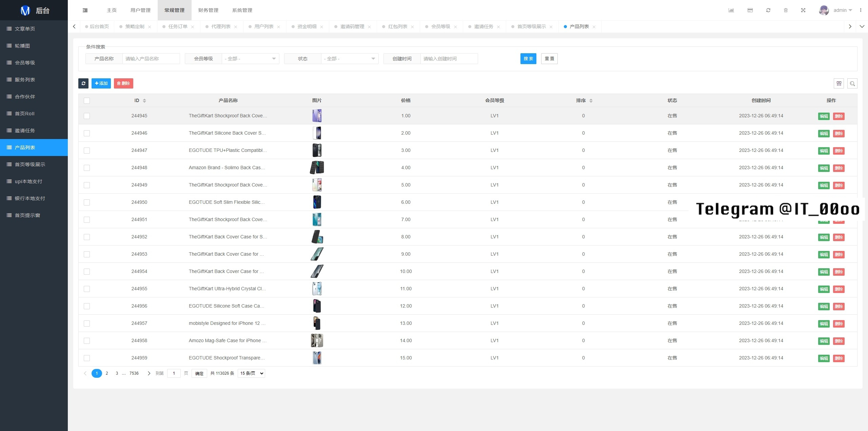
Task: Click the blue 搜索 button
Action: [x=528, y=59]
